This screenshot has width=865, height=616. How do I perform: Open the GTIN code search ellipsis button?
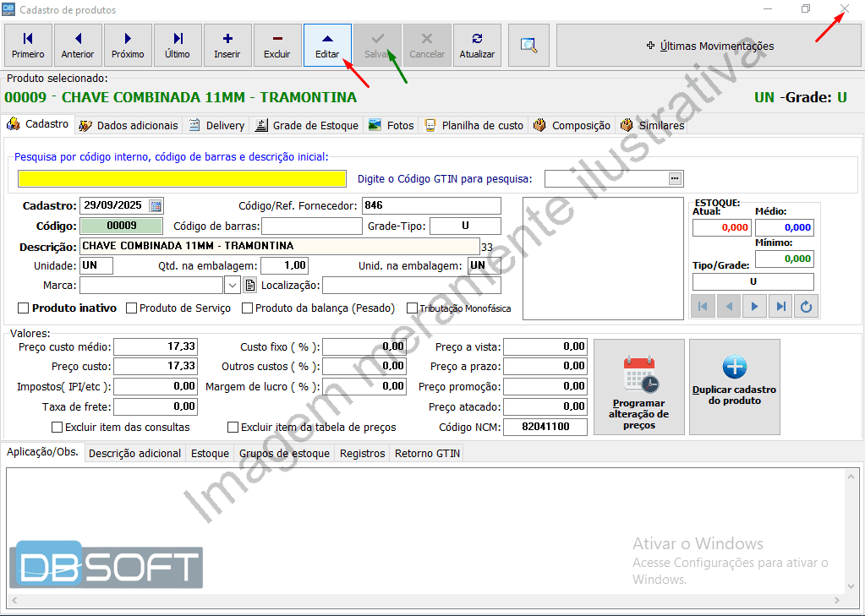[x=674, y=178]
